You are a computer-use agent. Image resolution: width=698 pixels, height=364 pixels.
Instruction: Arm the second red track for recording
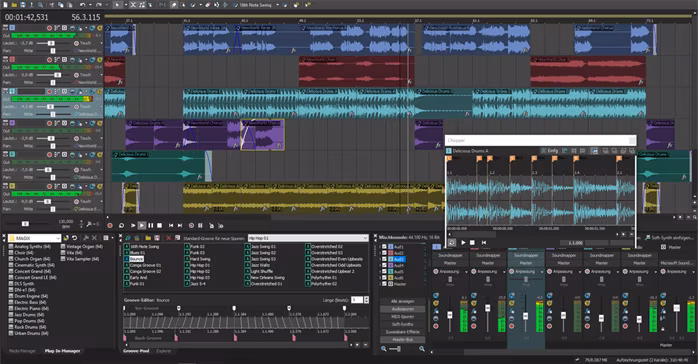[49, 60]
